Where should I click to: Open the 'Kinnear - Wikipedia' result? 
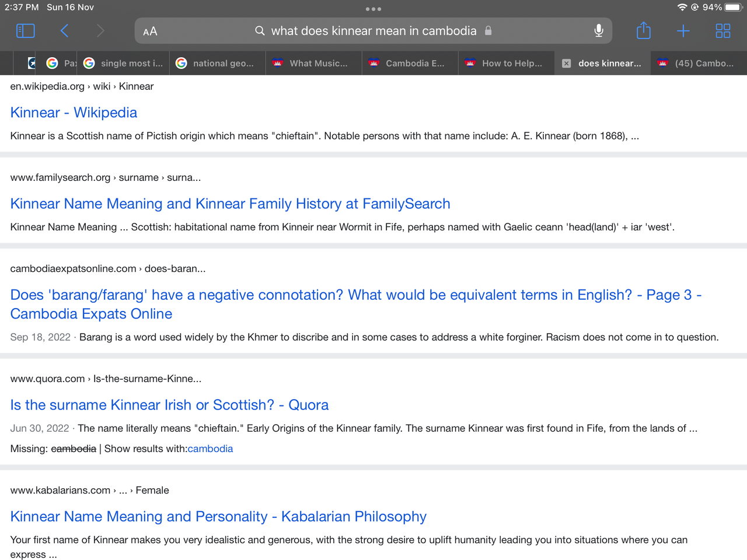74,113
